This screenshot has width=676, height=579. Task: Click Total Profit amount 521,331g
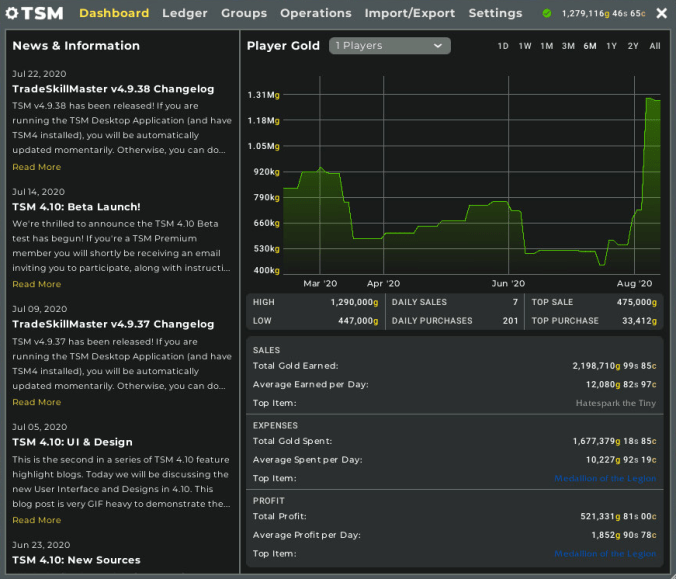(618, 516)
